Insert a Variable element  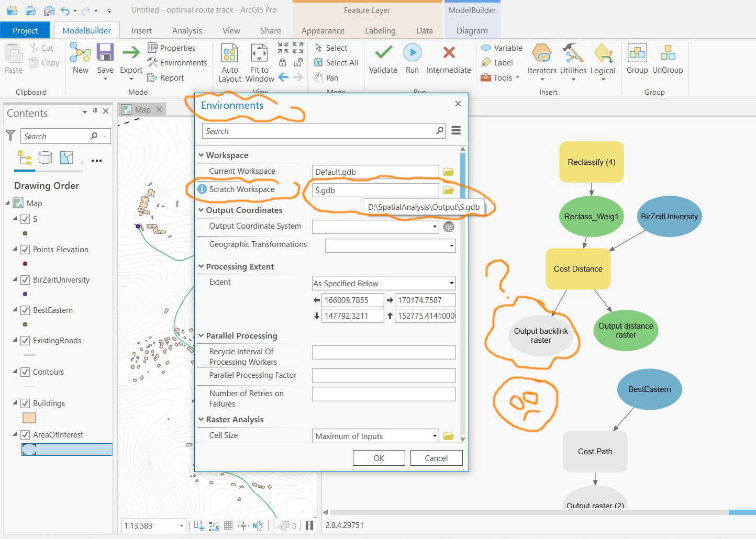502,48
